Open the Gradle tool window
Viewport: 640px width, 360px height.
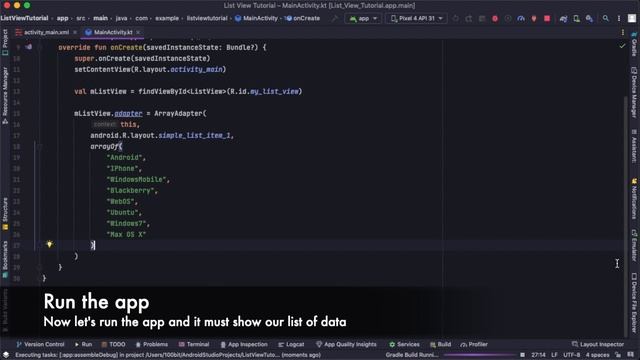pyautogui.click(x=634, y=45)
